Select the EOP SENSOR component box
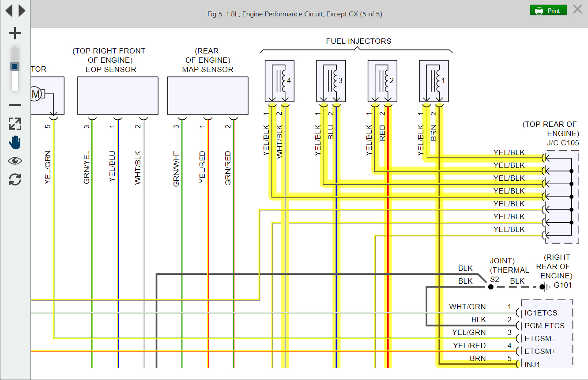588x380 pixels. coord(117,95)
